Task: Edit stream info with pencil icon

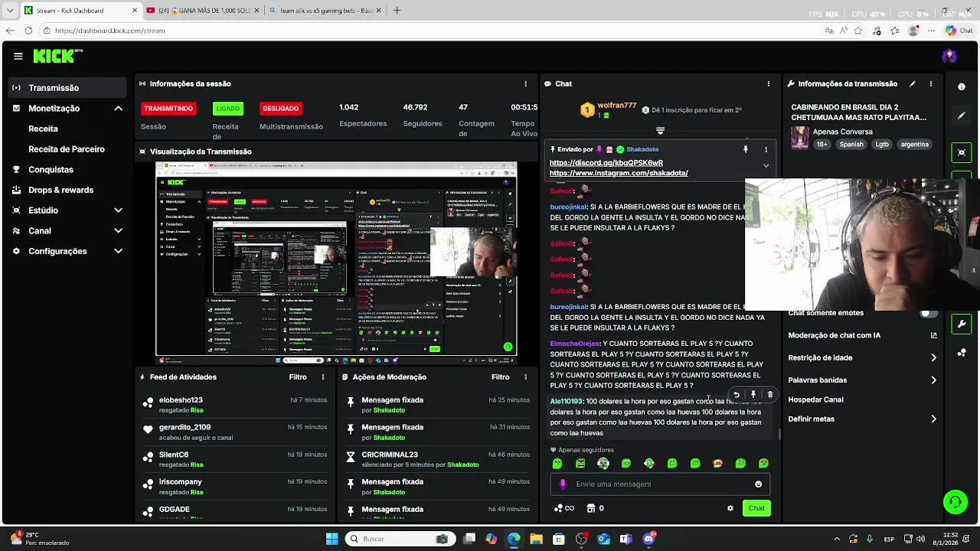Action: 913,83
